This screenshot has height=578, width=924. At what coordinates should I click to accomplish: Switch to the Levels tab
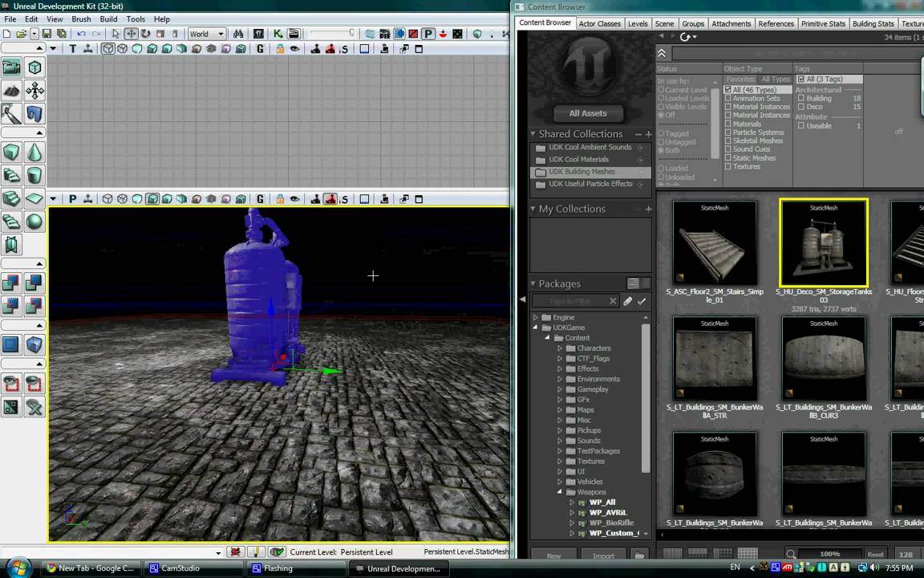tap(638, 23)
